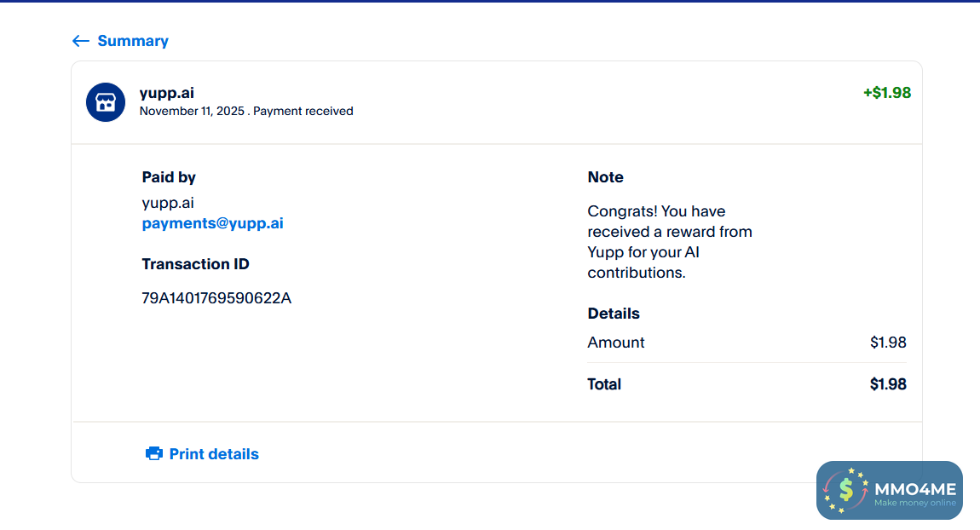Click the November 11, 2025 payment date text

[x=193, y=111]
